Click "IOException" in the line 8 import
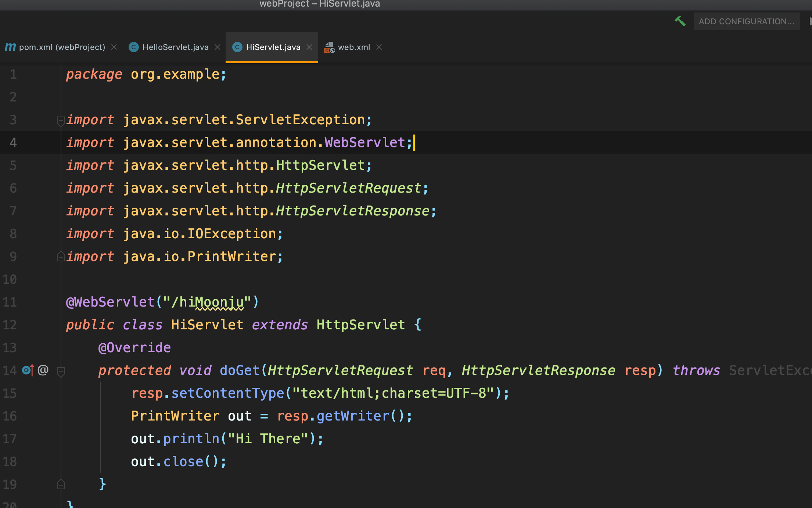This screenshot has height=508, width=812. pyautogui.click(x=231, y=234)
